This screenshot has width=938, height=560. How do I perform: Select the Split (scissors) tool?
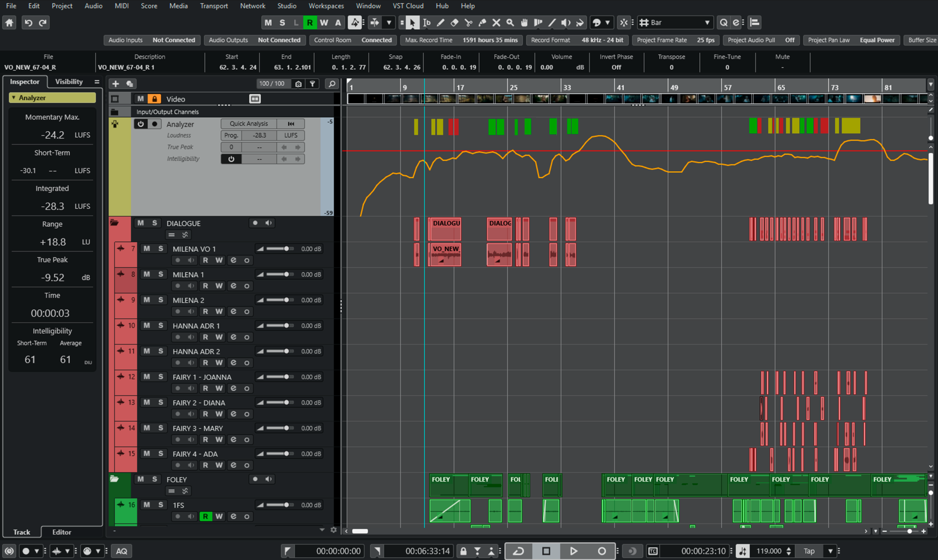[x=469, y=22]
